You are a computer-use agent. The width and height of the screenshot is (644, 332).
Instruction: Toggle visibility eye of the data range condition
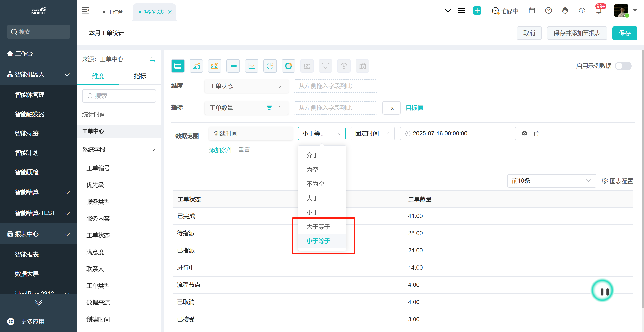[x=524, y=134]
